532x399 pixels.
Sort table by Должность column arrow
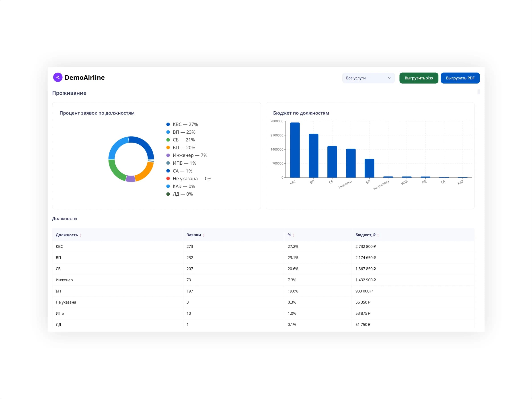point(81,235)
